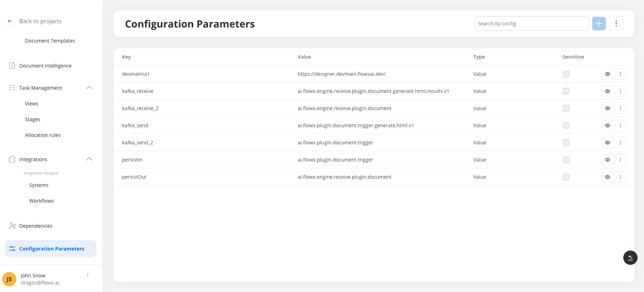Click the ai.flowx.plugin.document.trigger.generate.html.v1 value

[x=356, y=125]
